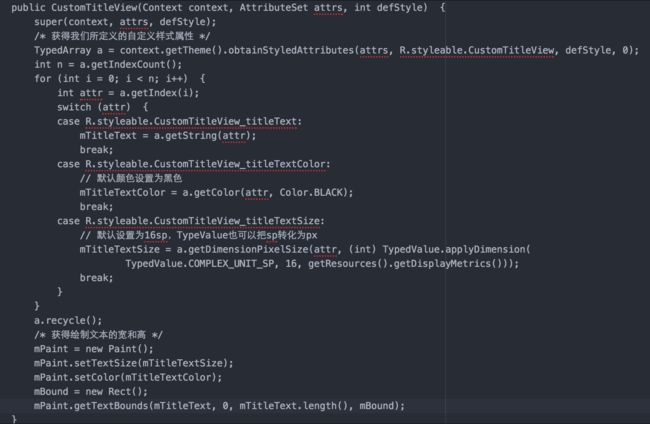Click 'context.getTheme()' call

(x=171, y=50)
